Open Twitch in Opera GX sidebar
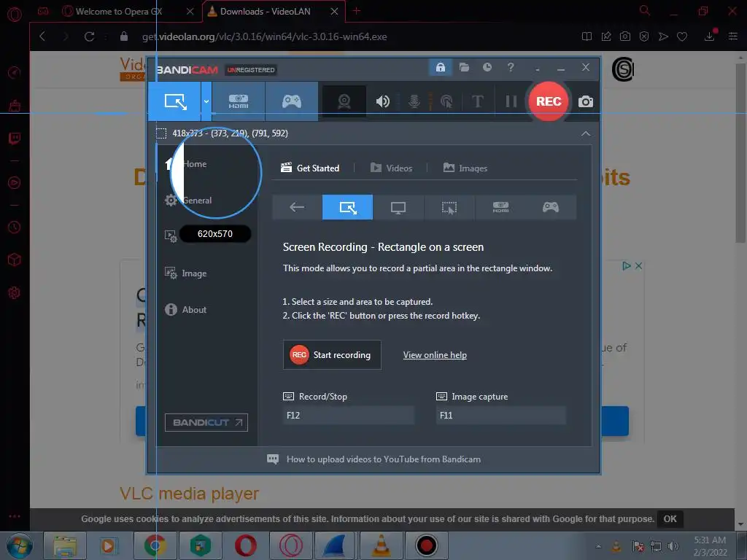 (15, 139)
